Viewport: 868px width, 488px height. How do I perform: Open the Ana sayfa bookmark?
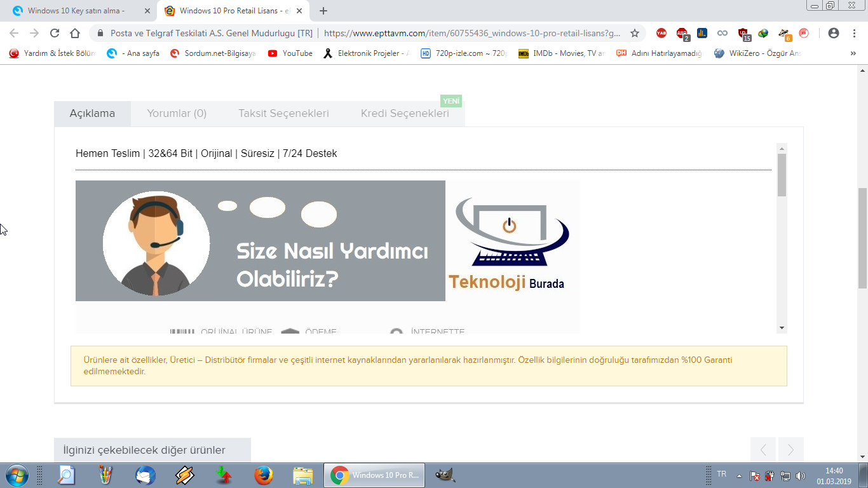pyautogui.click(x=133, y=53)
